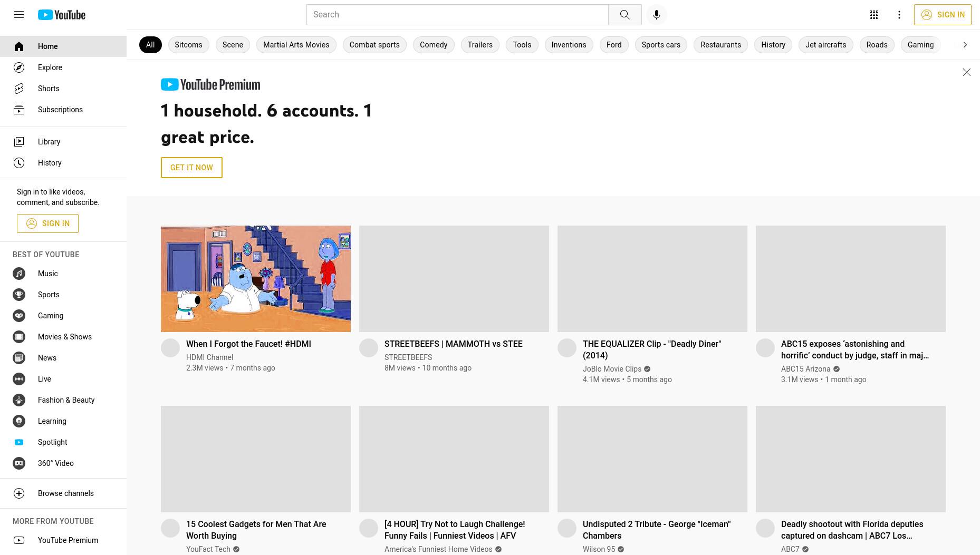The width and height of the screenshot is (980, 555).
Task: Select the Comedy filter chip
Action: (434, 45)
